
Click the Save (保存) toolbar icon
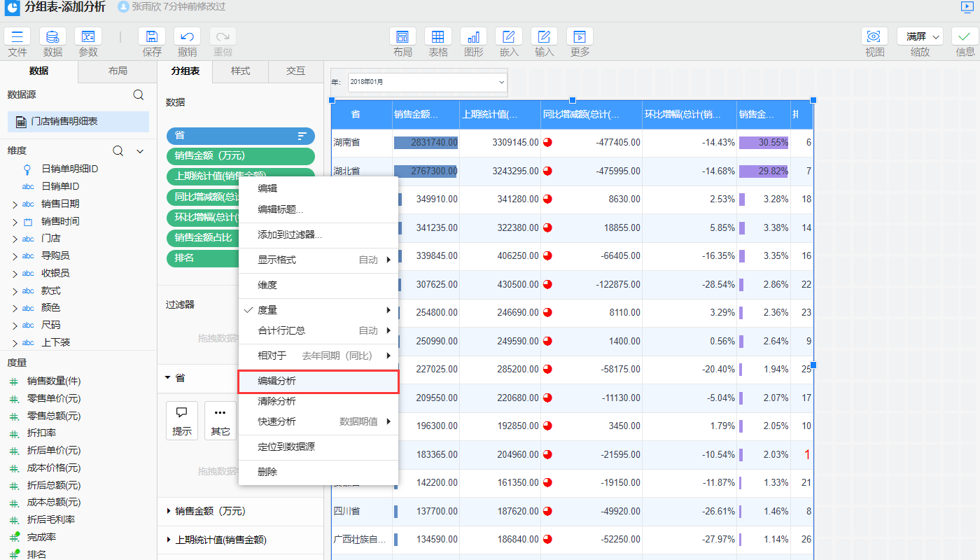(x=152, y=37)
